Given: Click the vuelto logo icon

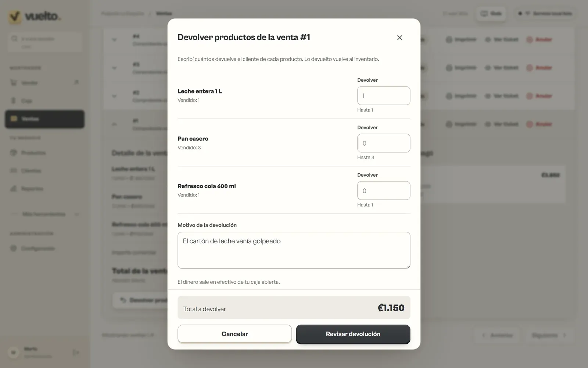Looking at the screenshot, I should 15,17.
